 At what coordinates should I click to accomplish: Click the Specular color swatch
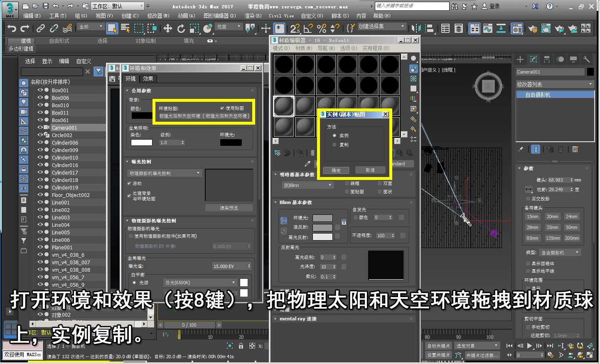322,237
